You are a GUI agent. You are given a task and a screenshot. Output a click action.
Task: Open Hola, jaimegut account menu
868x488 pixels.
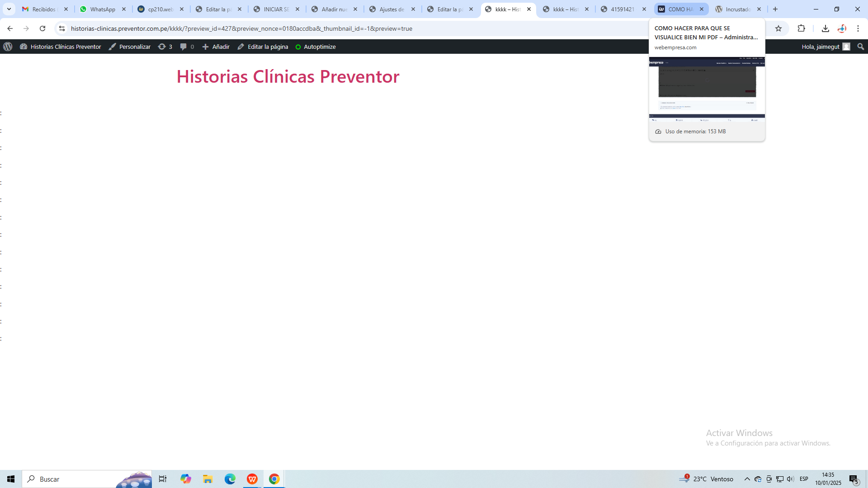[826, 47]
